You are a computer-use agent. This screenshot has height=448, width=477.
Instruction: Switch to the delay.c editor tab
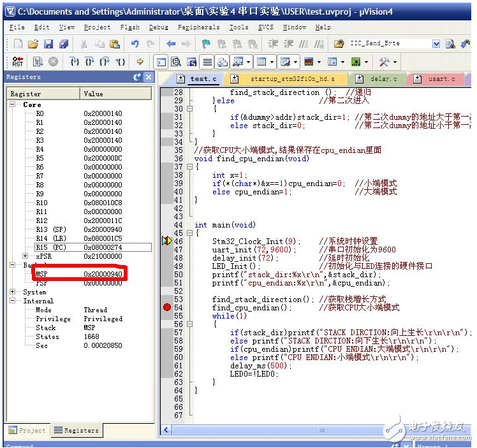383,79
